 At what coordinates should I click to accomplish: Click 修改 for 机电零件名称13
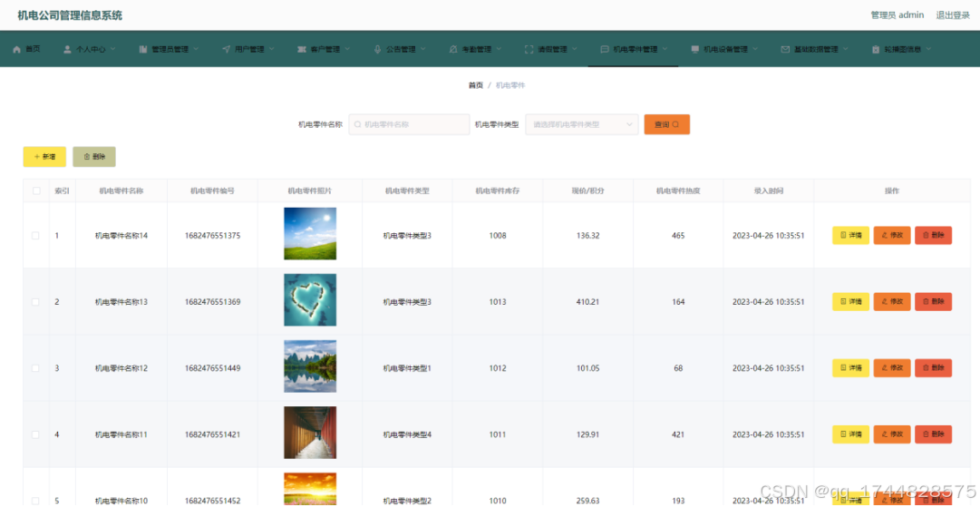click(892, 302)
